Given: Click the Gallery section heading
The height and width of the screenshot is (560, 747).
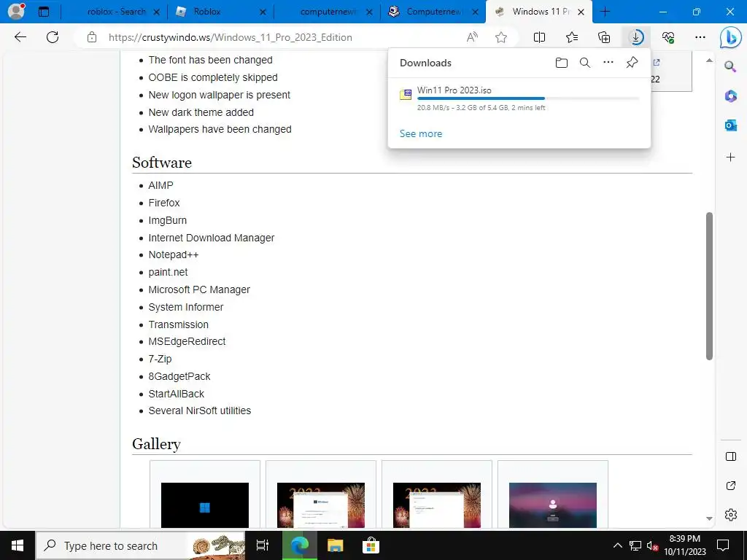Looking at the screenshot, I should (156, 444).
